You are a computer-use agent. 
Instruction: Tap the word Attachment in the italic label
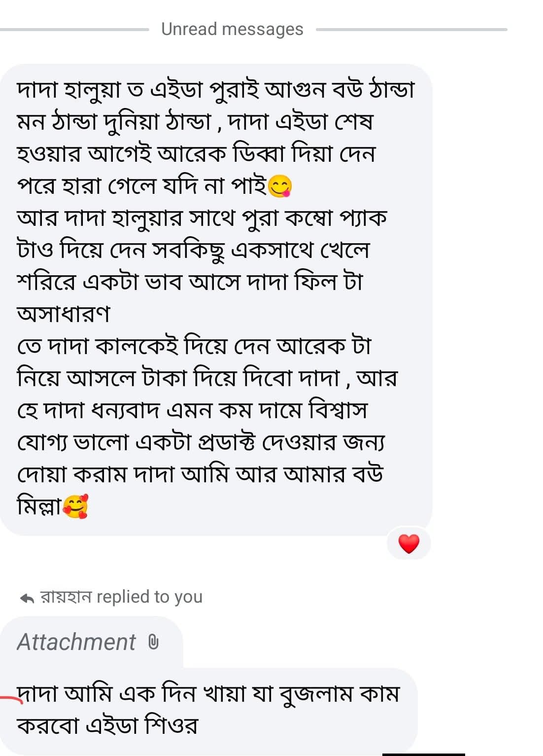(x=76, y=642)
